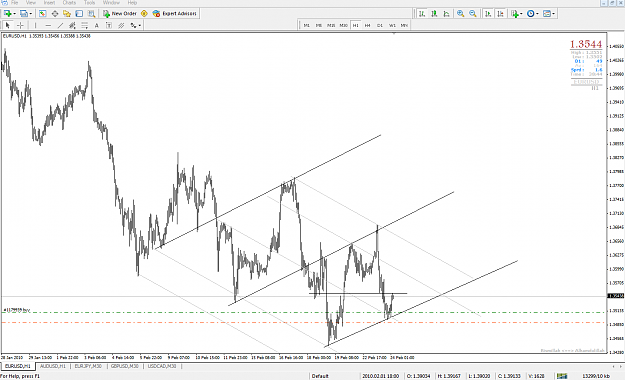Open the Templates dropdown

549,14
